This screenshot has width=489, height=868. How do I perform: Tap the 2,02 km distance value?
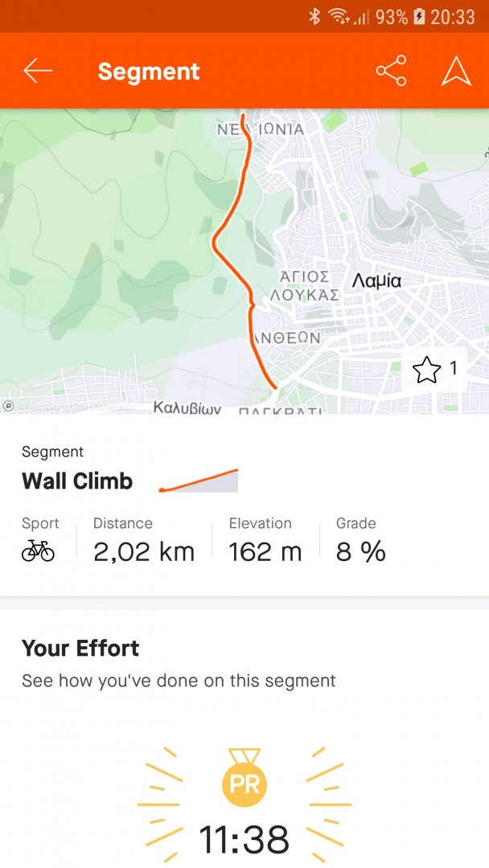(x=144, y=552)
